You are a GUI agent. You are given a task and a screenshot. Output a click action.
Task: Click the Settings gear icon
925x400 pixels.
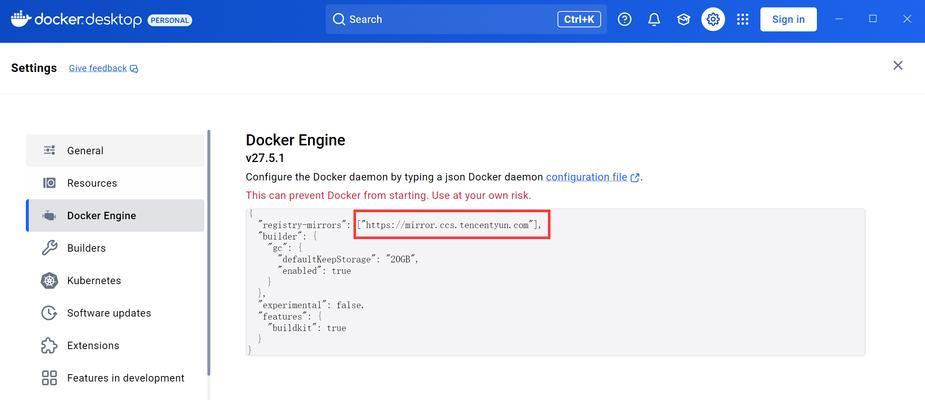[x=713, y=19]
